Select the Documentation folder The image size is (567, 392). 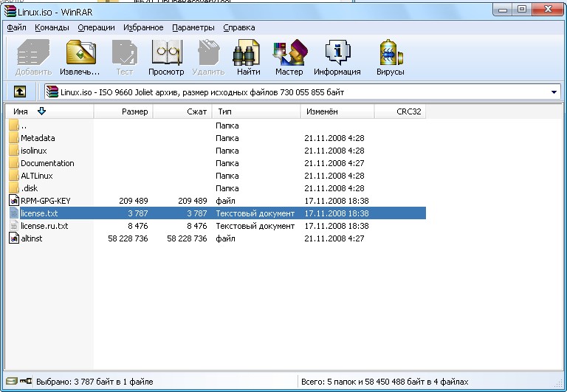(47, 163)
